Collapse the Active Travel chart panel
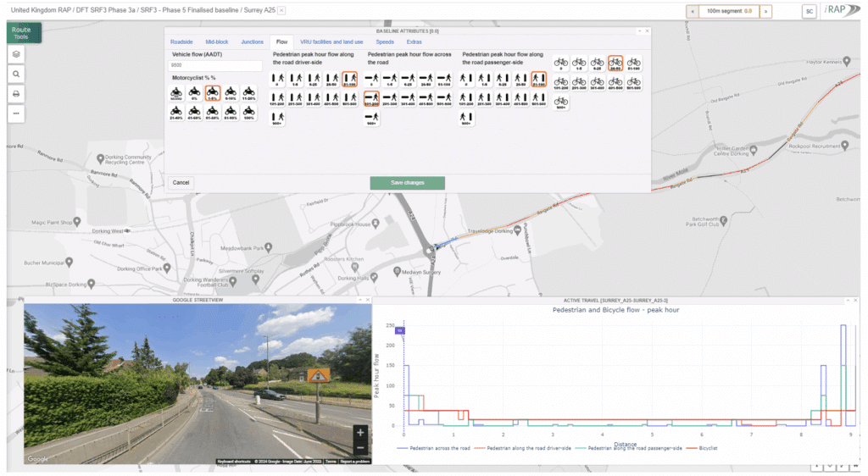The width and height of the screenshot is (868, 476). pyautogui.click(x=848, y=300)
